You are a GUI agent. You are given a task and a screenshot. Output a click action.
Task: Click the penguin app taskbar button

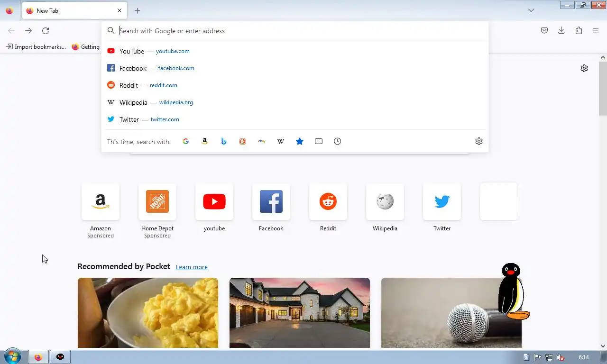click(60, 357)
